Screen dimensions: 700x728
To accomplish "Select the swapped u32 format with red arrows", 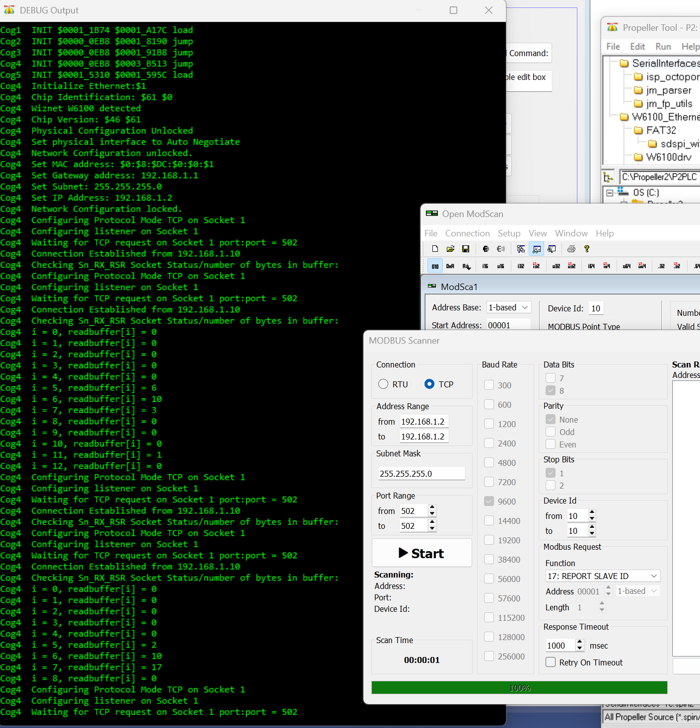I will coord(571,266).
